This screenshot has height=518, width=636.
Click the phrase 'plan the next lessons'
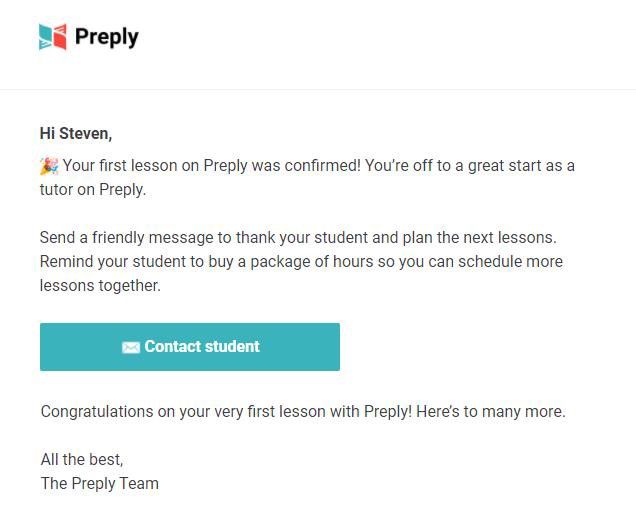coord(478,238)
